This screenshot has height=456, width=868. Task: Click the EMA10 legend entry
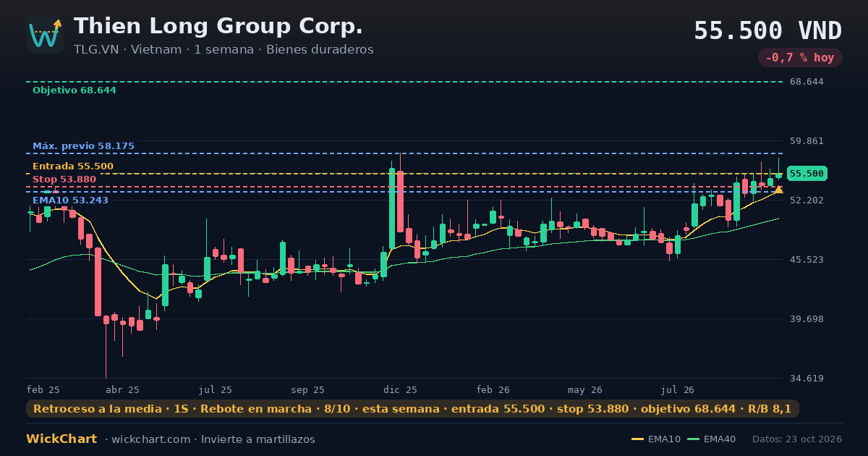(656, 439)
